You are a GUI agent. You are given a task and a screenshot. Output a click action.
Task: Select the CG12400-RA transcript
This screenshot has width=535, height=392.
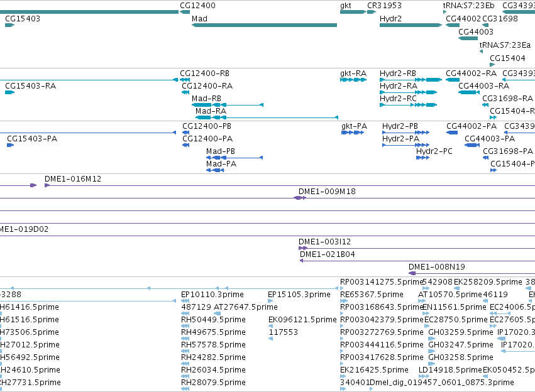[185, 92]
